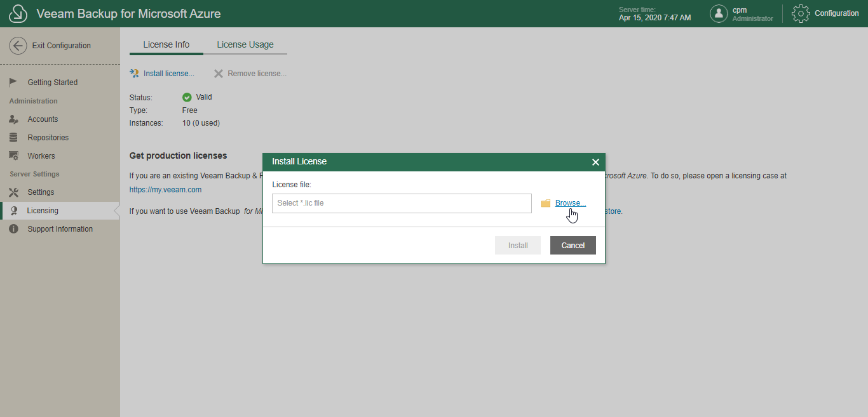Click the License file input field
The image size is (868, 417).
pyautogui.click(x=402, y=203)
